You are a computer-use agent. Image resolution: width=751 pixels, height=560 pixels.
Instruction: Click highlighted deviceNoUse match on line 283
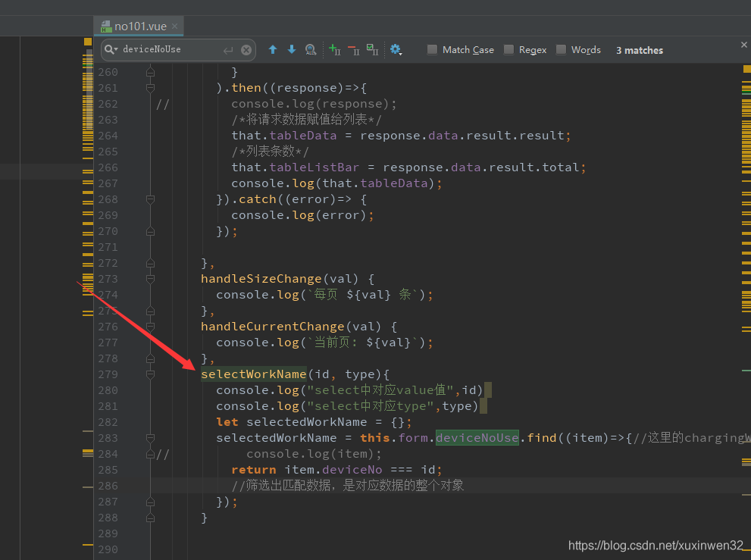tap(477, 438)
